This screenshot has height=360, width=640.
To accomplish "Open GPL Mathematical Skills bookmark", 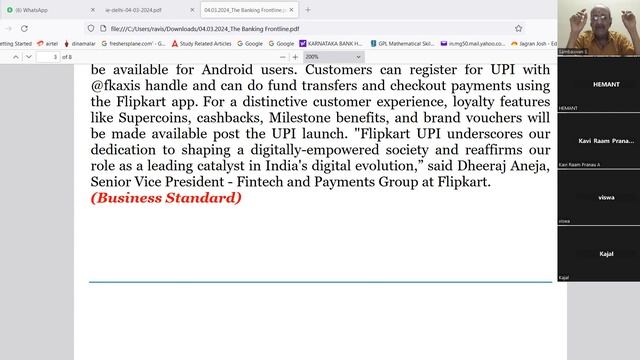I will pos(402,44).
